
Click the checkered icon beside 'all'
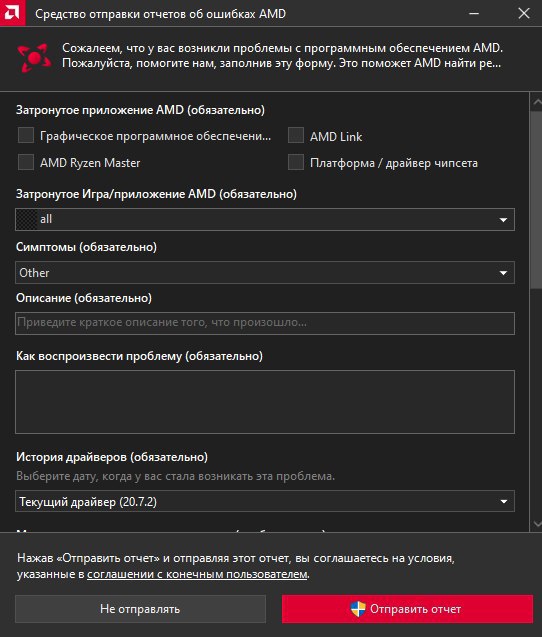[27, 219]
